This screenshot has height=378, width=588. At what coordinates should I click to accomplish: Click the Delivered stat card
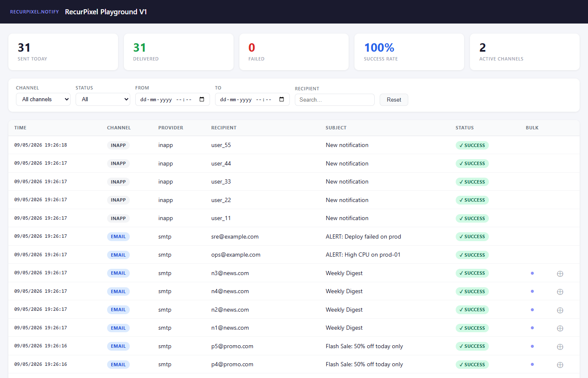pyautogui.click(x=178, y=52)
